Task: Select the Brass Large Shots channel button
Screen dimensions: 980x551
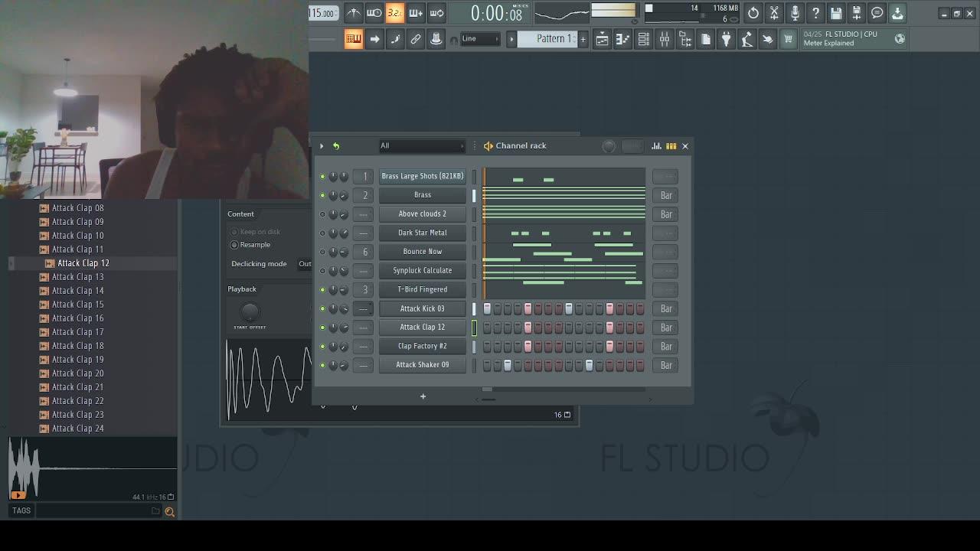Action: pos(423,176)
